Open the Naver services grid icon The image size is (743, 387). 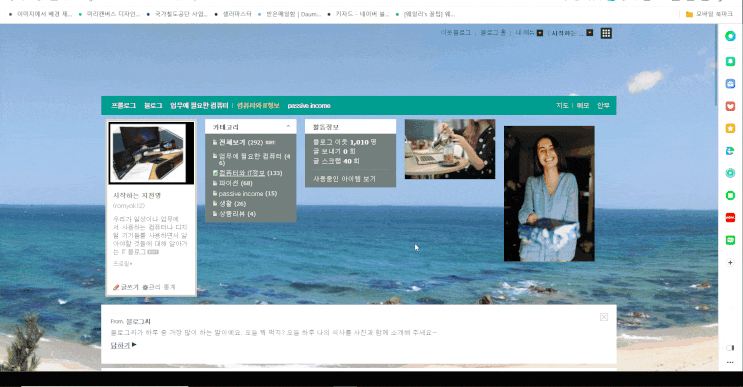pyautogui.click(x=606, y=33)
